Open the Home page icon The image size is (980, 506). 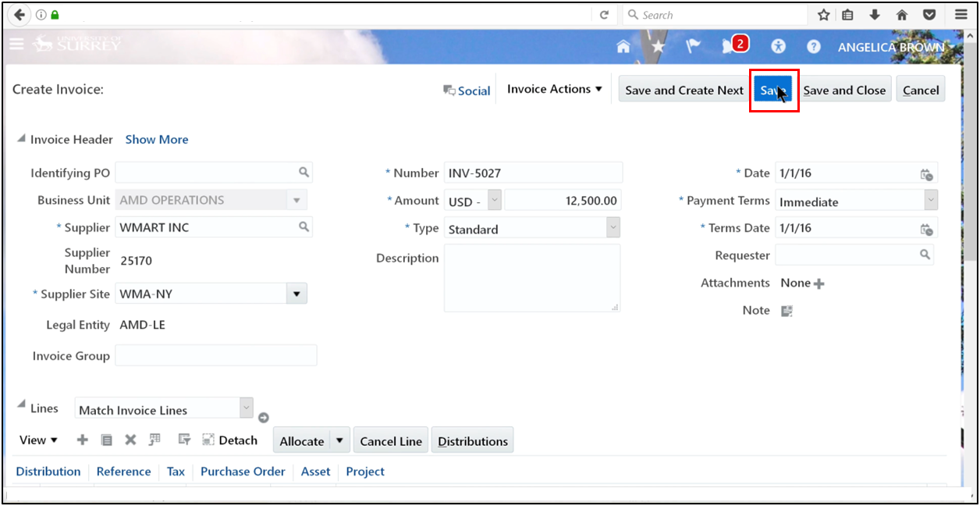pos(623,46)
